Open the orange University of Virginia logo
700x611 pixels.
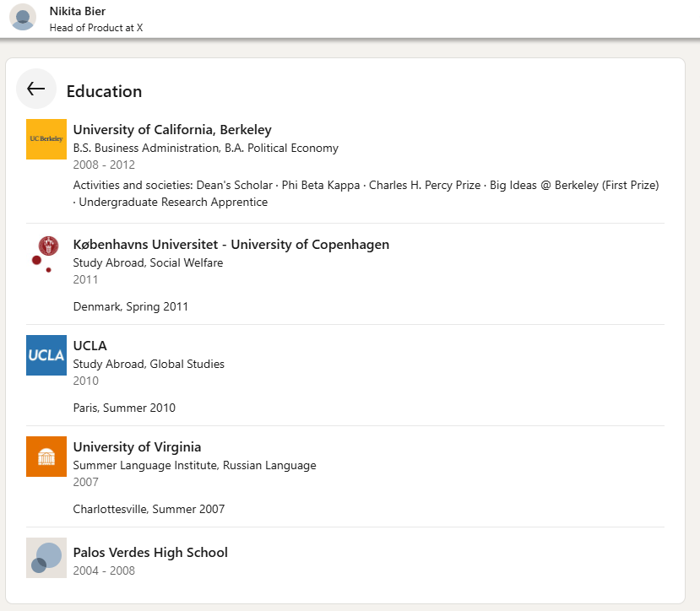coord(46,457)
